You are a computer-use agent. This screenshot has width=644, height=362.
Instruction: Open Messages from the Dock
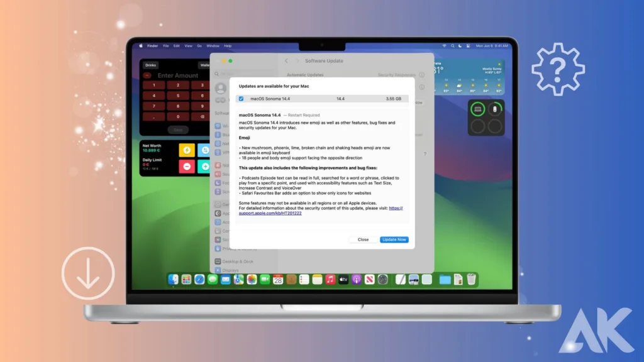pos(213,280)
